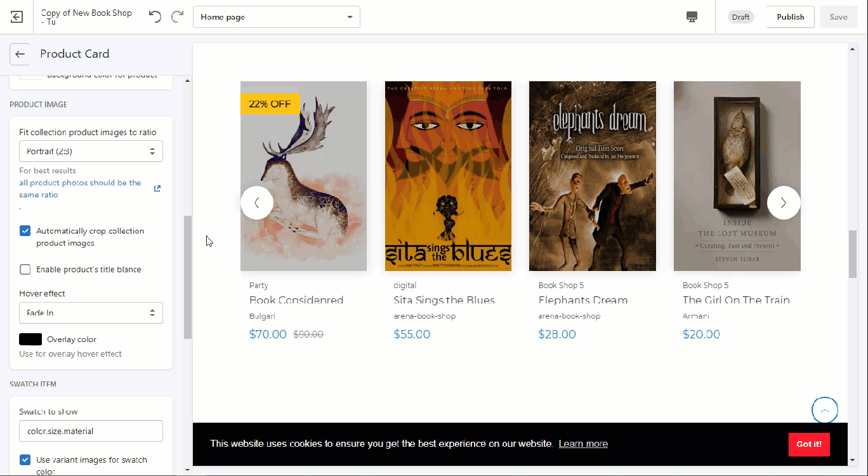
Task: Open external link icon for ratio help
Action: [157, 188]
